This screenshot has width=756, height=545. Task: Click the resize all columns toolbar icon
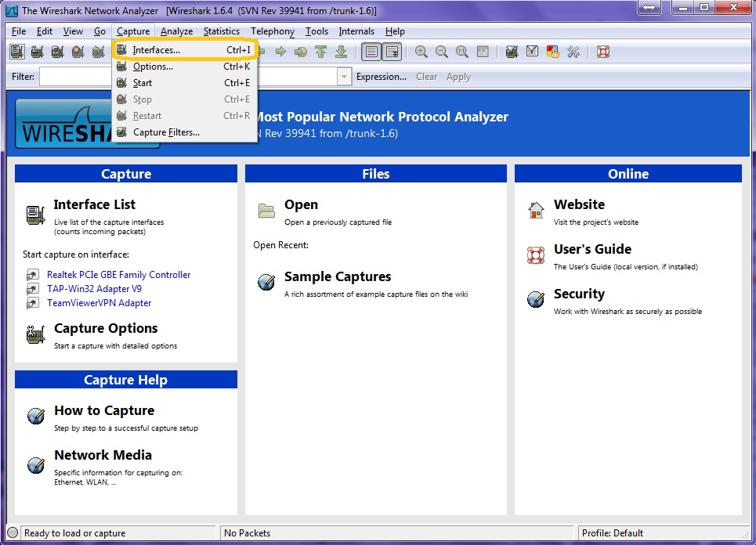[x=483, y=52]
